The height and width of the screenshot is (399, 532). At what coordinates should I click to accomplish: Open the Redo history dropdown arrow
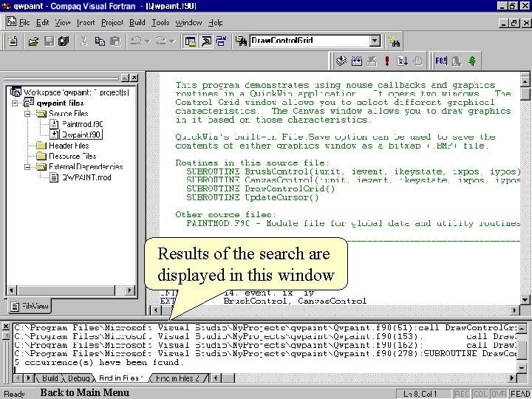click(x=172, y=41)
